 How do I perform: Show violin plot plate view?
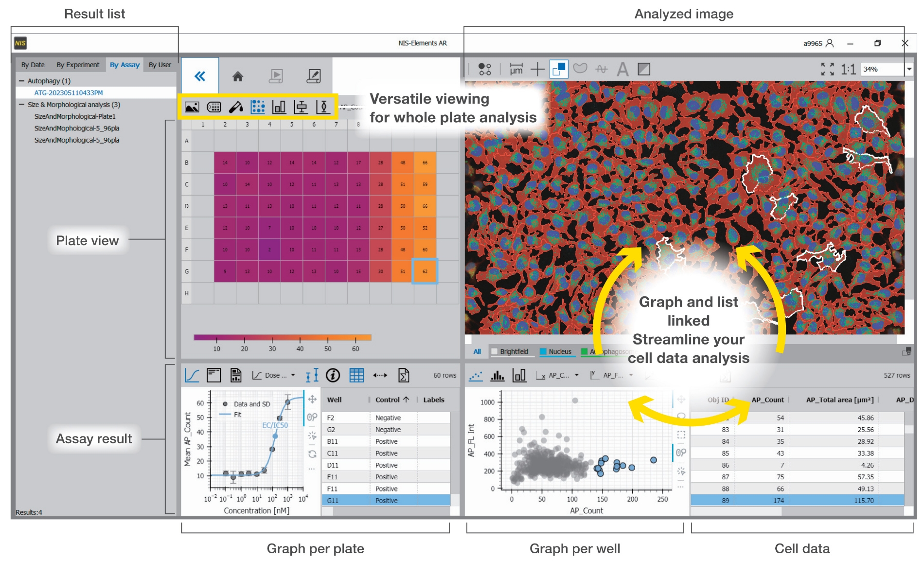coord(323,107)
